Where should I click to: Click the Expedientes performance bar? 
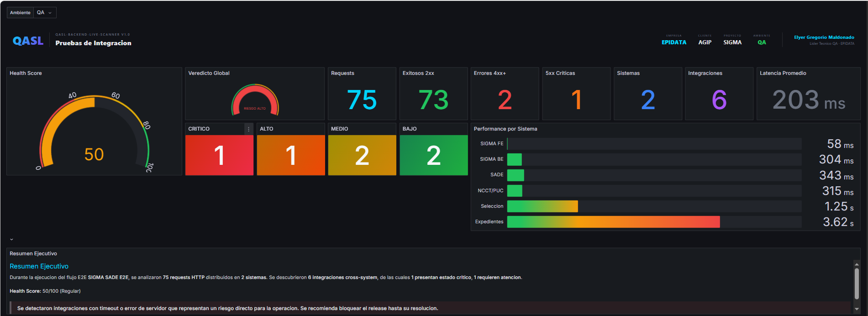[x=613, y=222]
